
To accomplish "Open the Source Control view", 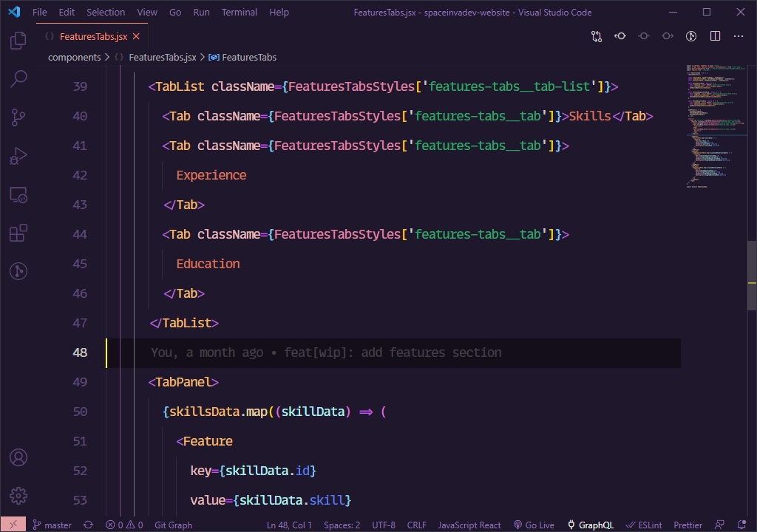I will click(x=18, y=117).
